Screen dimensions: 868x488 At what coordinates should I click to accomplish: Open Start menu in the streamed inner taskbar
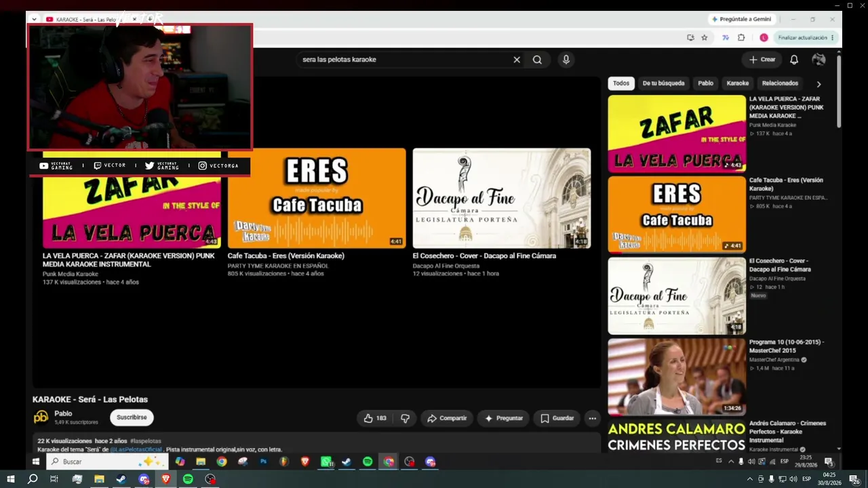pos(37,462)
